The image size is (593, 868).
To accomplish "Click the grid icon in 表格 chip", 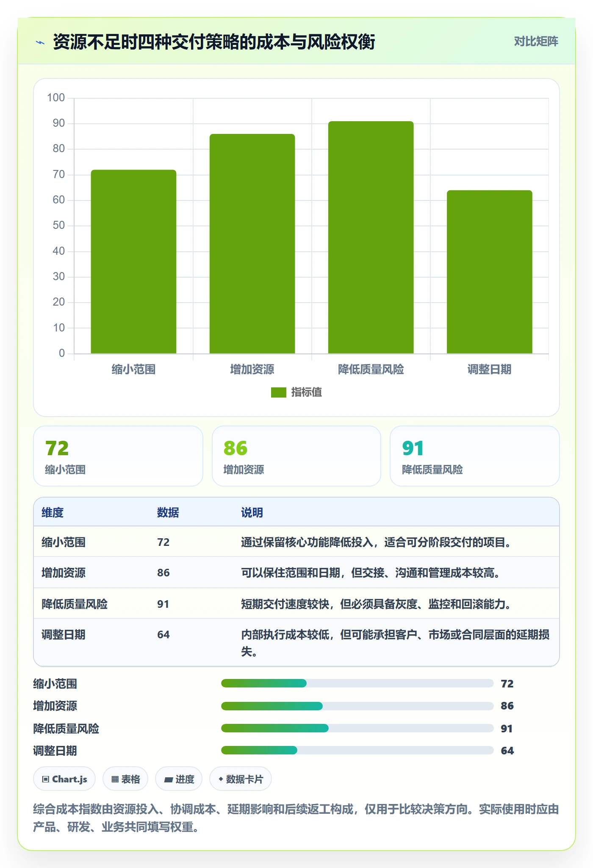I will (x=115, y=779).
